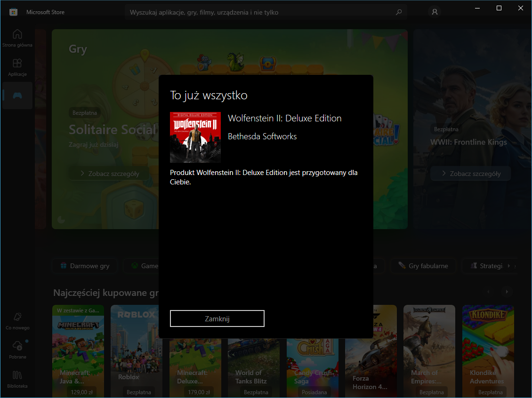Open the Minecraft: Java & Bedrock card
The image size is (532, 398).
tap(78, 351)
